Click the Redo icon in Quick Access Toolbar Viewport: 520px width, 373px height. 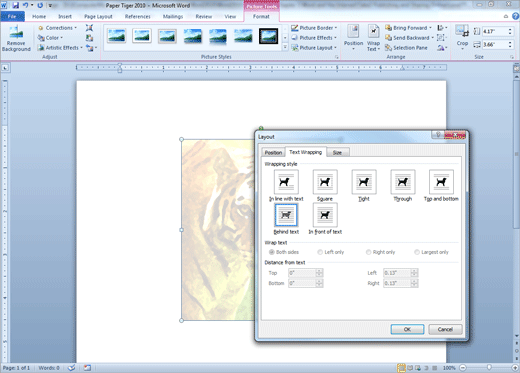tap(40, 5)
